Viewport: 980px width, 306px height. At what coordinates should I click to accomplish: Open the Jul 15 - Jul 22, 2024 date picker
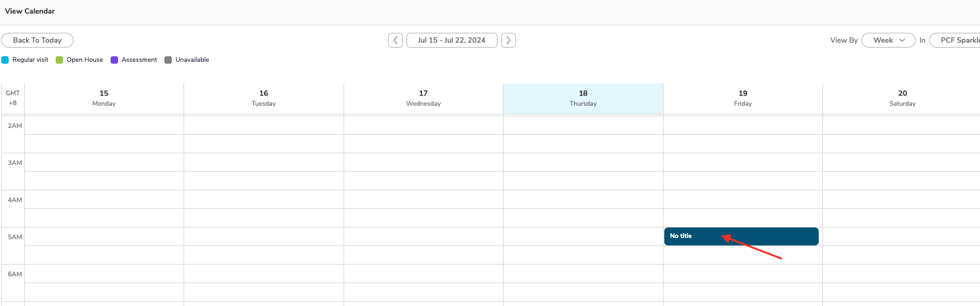452,40
